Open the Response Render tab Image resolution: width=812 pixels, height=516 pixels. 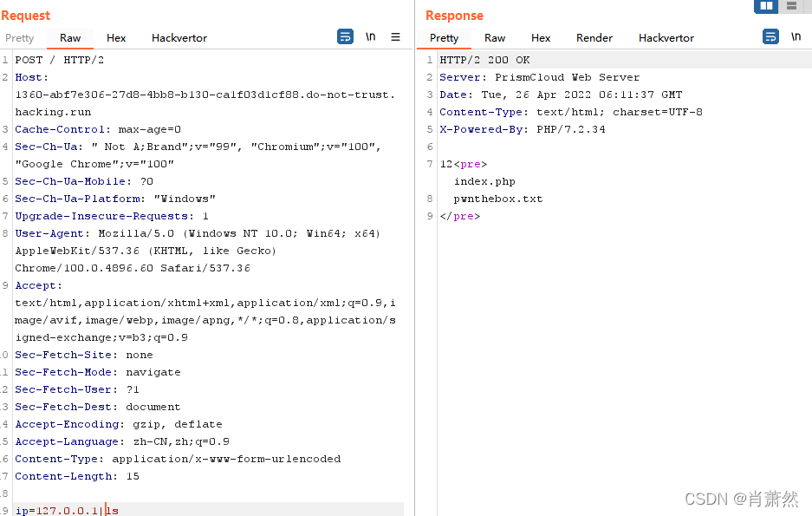[594, 38]
